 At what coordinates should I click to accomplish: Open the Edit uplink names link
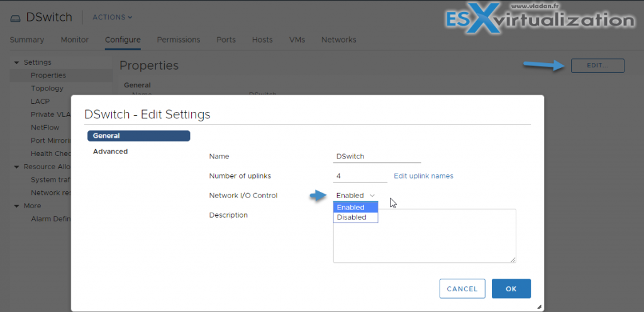tap(423, 176)
